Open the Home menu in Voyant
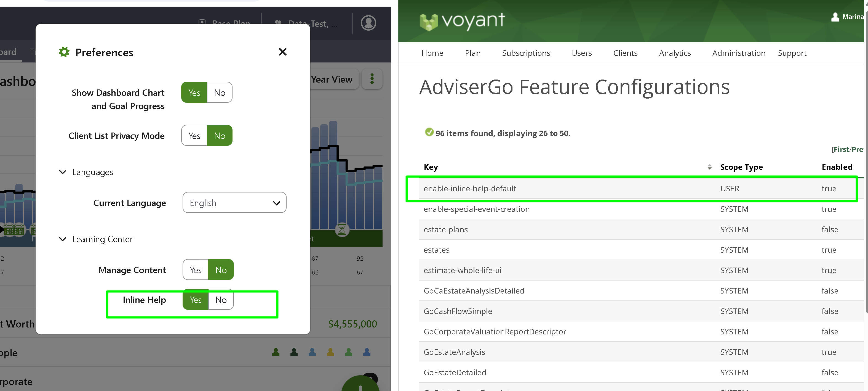This screenshot has height=391, width=868. (432, 53)
